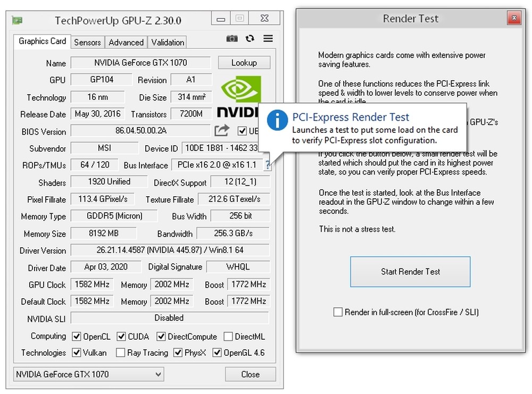Enable Render in full-screen checkbox

[x=338, y=312]
